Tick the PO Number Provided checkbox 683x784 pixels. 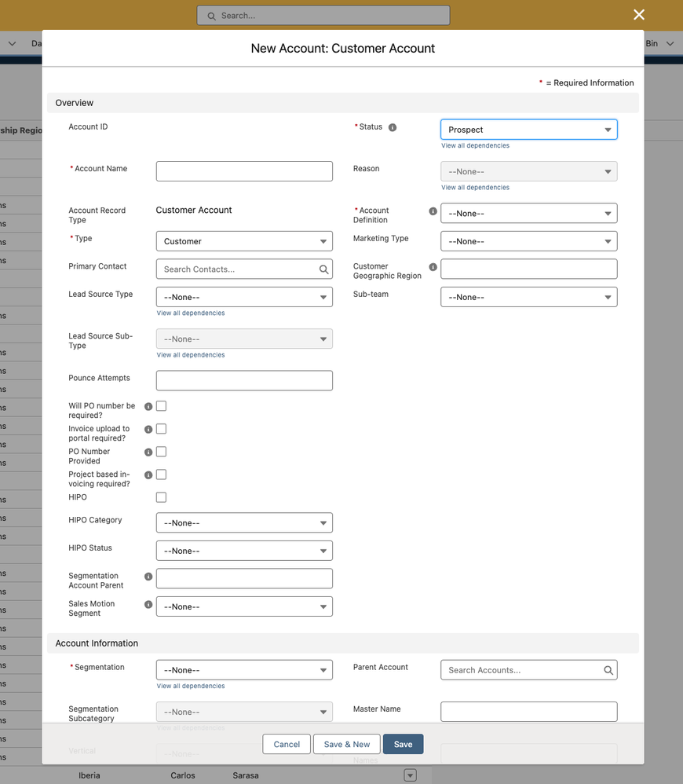(162, 452)
